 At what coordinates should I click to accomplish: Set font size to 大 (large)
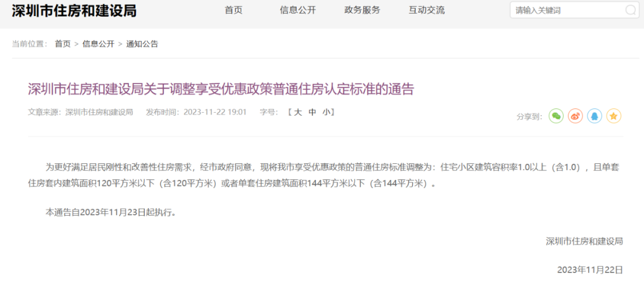(x=299, y=112)
